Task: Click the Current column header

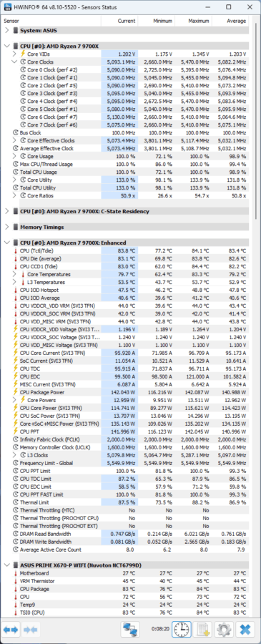Action: coord(119,21)
